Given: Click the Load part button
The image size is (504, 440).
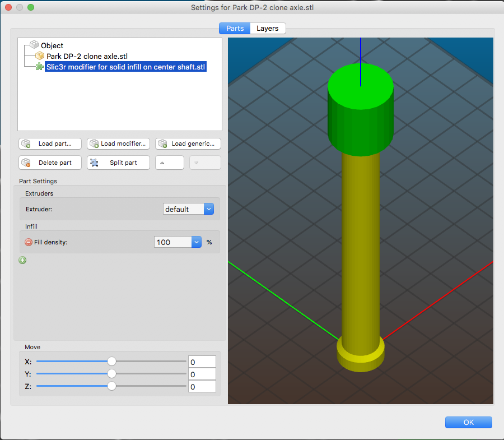Looking at the screenshot, I should click(50, 143).
